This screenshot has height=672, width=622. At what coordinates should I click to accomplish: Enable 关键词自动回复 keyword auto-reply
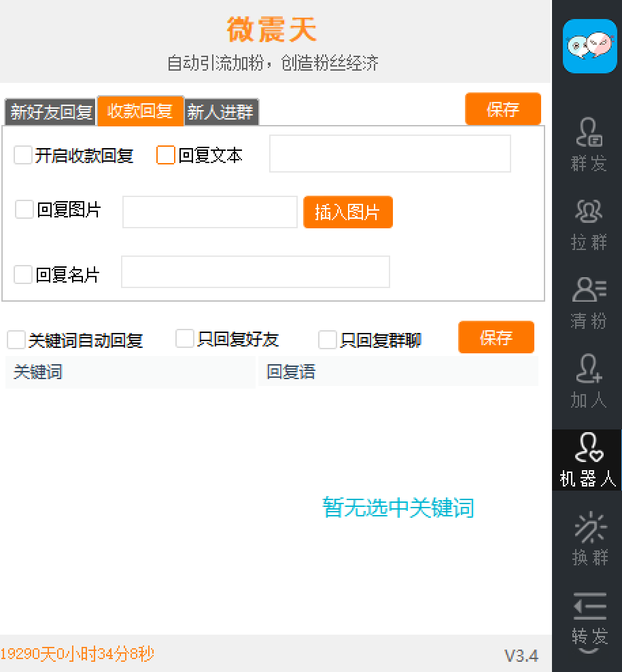pyautogui.click(x=16, y=338)
